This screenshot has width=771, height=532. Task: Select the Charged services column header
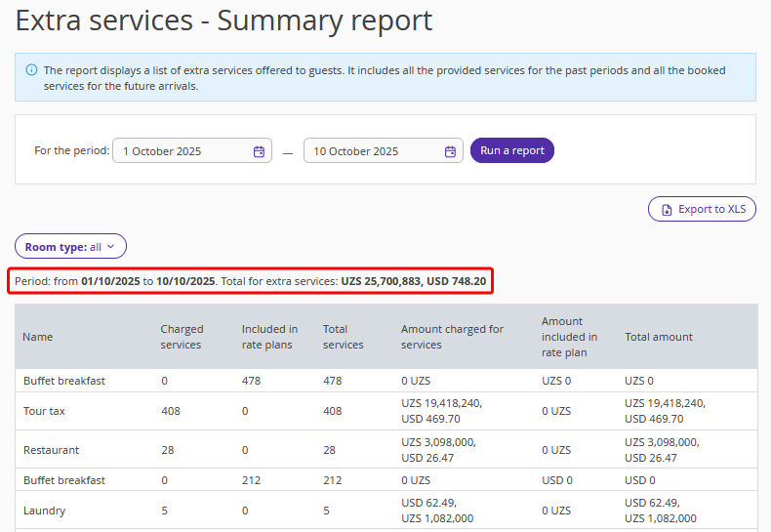(182, 337)
